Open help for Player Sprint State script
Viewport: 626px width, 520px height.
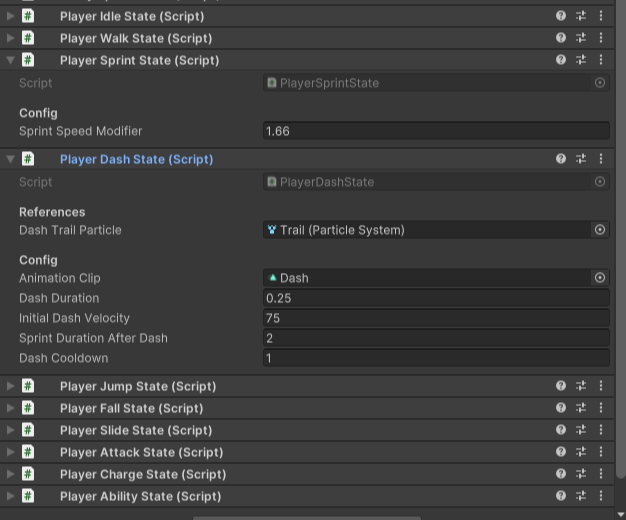click(561, 60)
